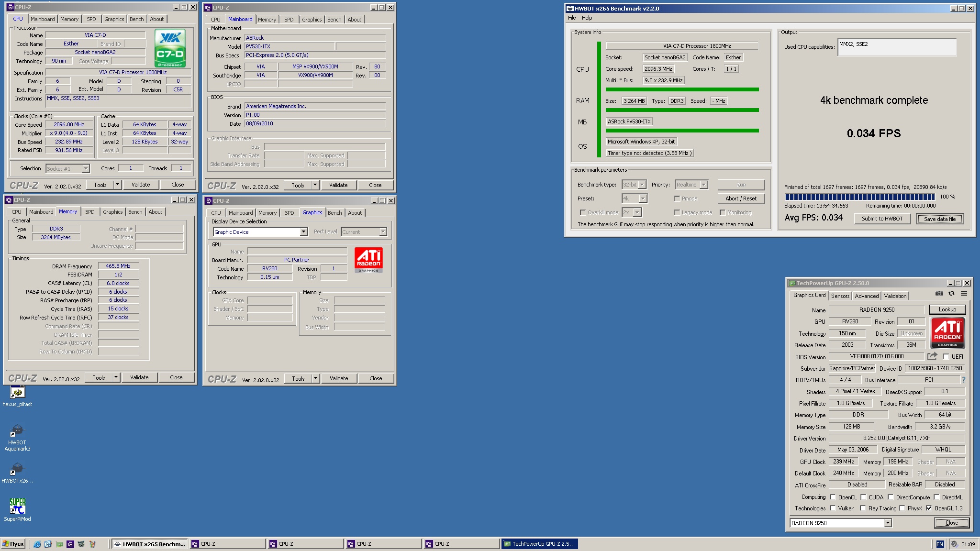Open the Perf Level Current dropdown
Screen dimensions: 980x551
(364, 232)
